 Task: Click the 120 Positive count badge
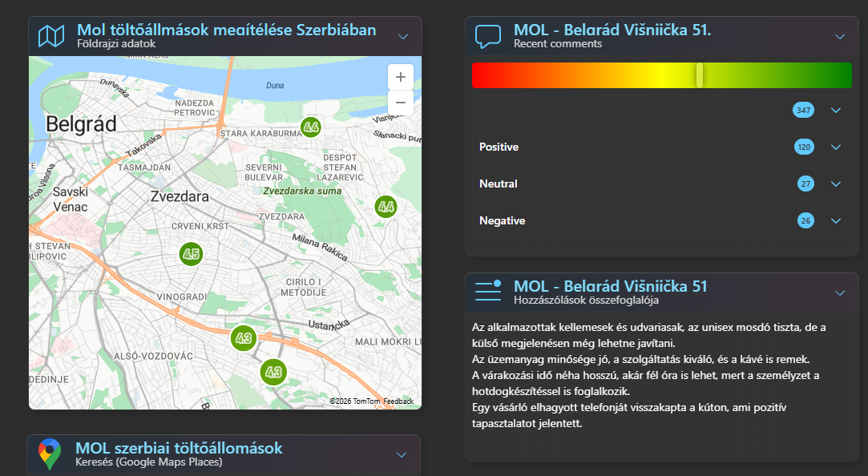click(x=804, y=147)
